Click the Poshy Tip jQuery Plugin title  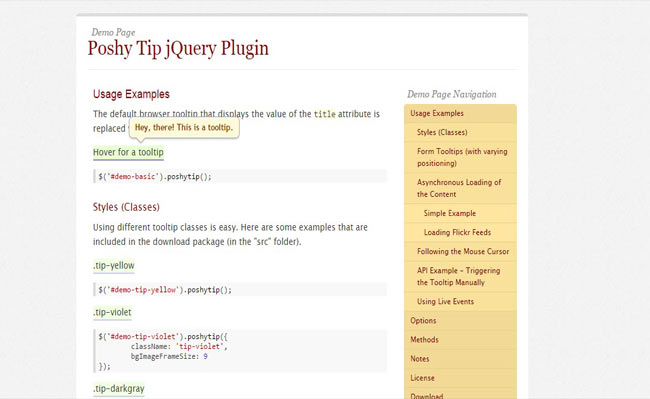178,48
